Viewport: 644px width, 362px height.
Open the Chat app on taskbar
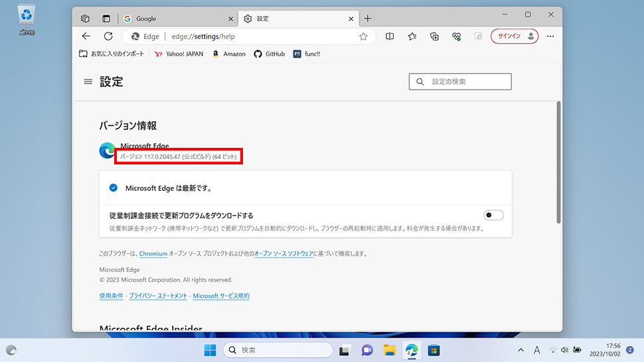point(366,350)
